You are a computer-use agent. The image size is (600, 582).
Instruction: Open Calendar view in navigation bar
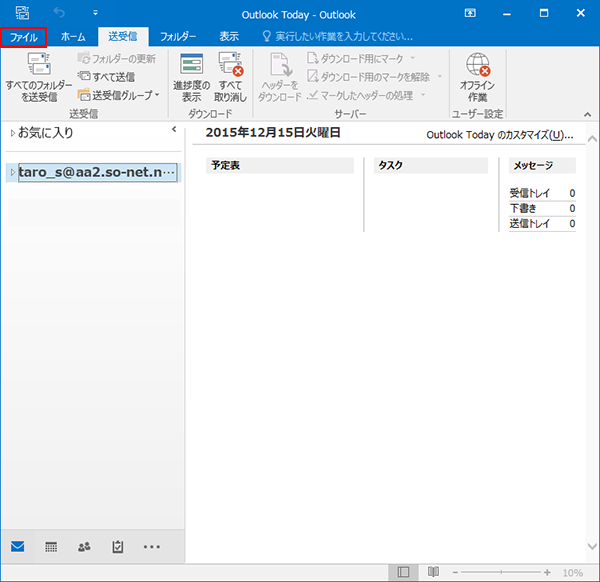(x=51, y=546)
